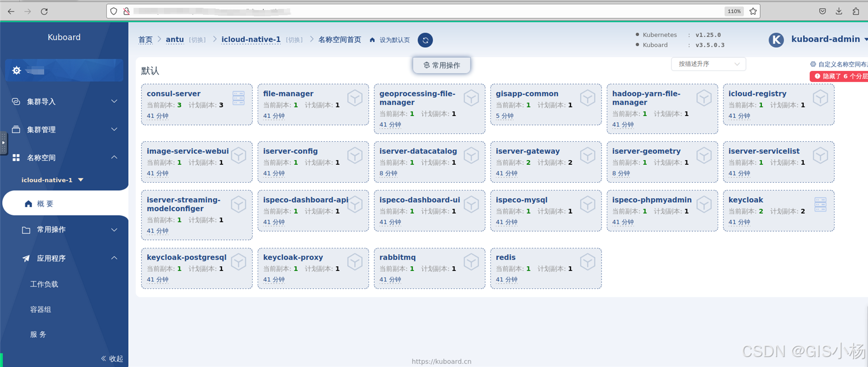Click 切换 next to antu
The height and width of the screenshot is (367, 868).
click(198, 40)
